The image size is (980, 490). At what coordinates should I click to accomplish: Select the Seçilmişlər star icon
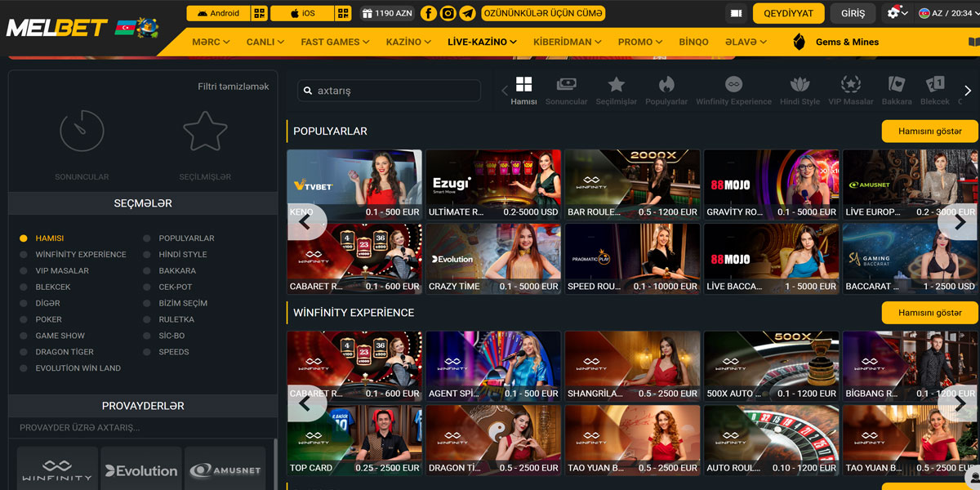tap(205, 131)
